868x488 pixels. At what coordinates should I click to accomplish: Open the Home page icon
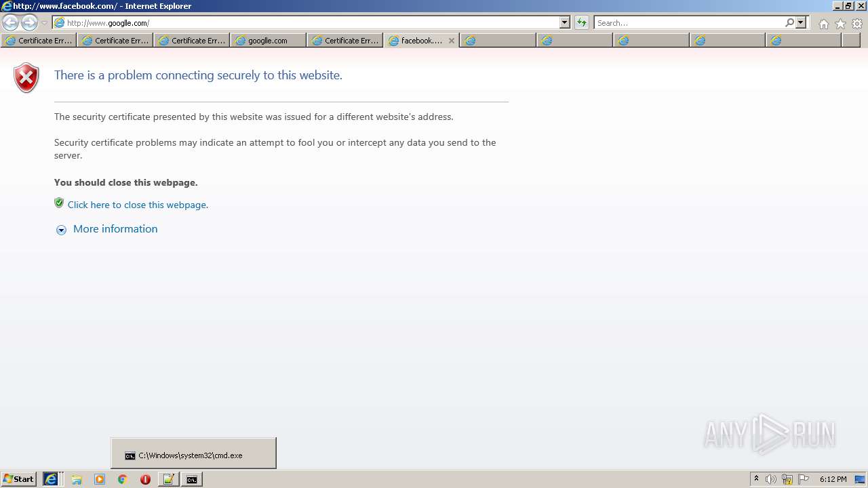(x=823, y=24)
